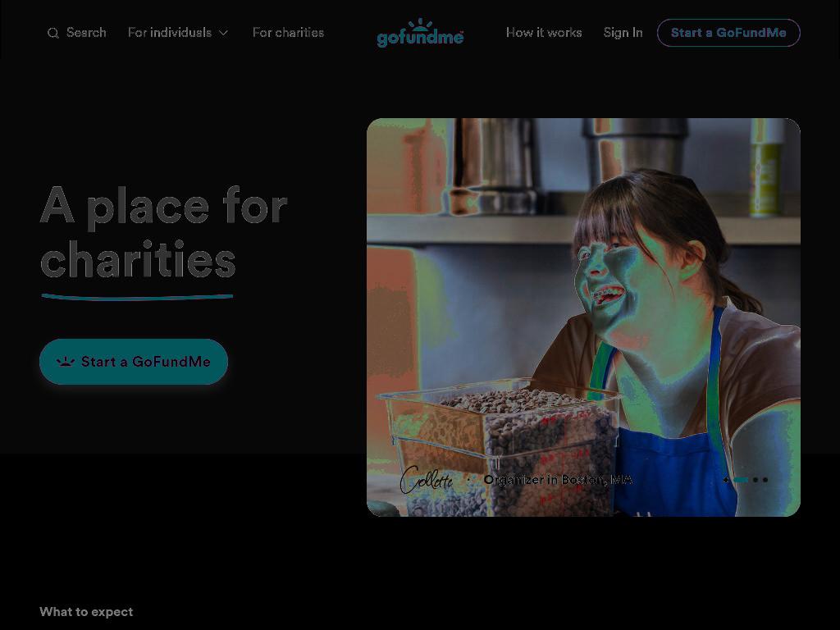
Task: Click the Search text in the navigation
Action: click(x=86, y=33)
